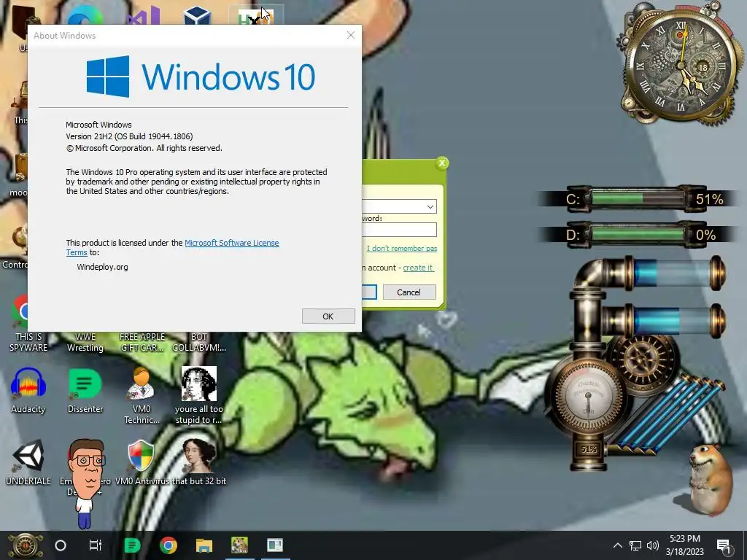Switch to hamster app on taskbar

point(239,545)
